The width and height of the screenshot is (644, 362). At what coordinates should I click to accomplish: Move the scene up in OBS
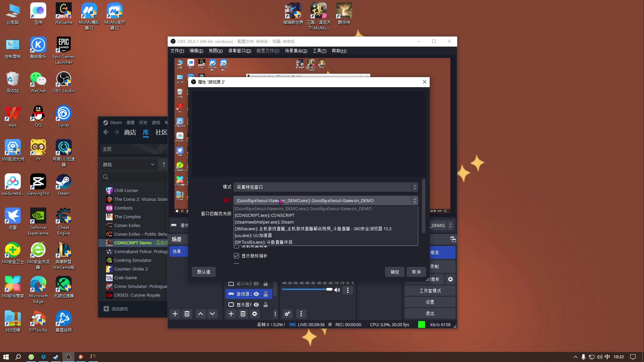201,314
